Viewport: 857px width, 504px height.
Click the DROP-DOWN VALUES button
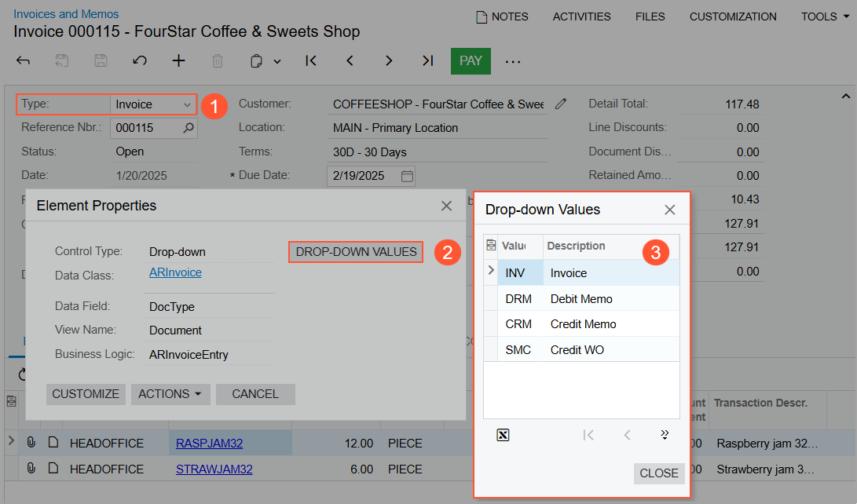click(356, 252)
